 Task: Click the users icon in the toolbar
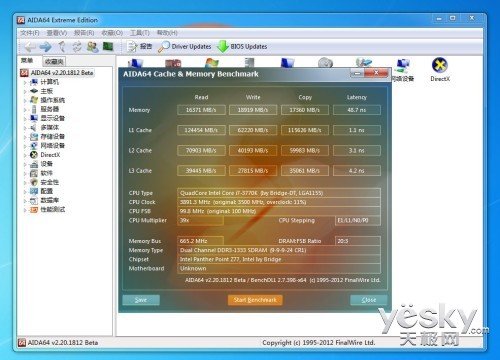coord(93,47)
